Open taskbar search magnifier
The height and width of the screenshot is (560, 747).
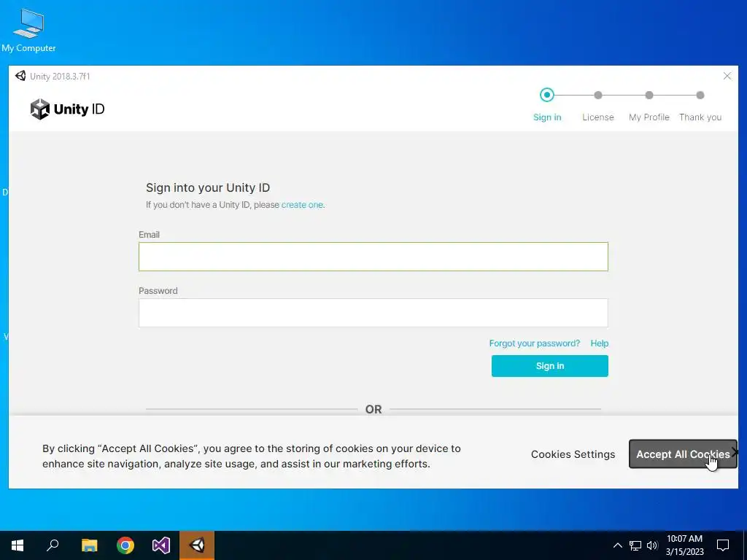coord(53,545)
